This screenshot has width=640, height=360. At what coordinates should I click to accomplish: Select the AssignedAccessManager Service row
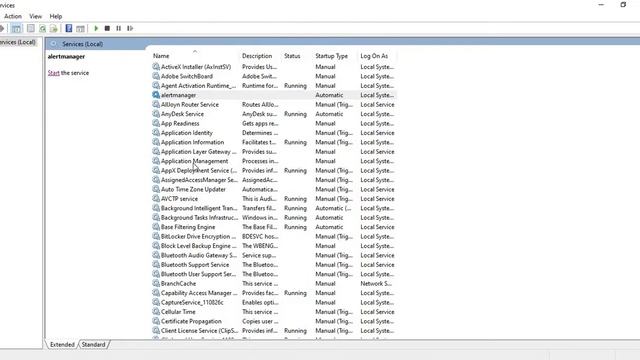273,180
